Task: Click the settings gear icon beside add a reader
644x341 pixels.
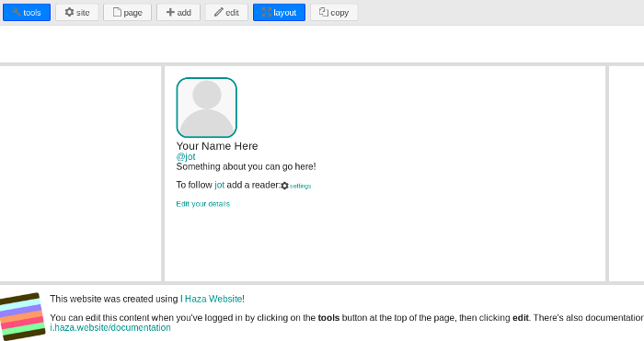Action: pos(284,186)
